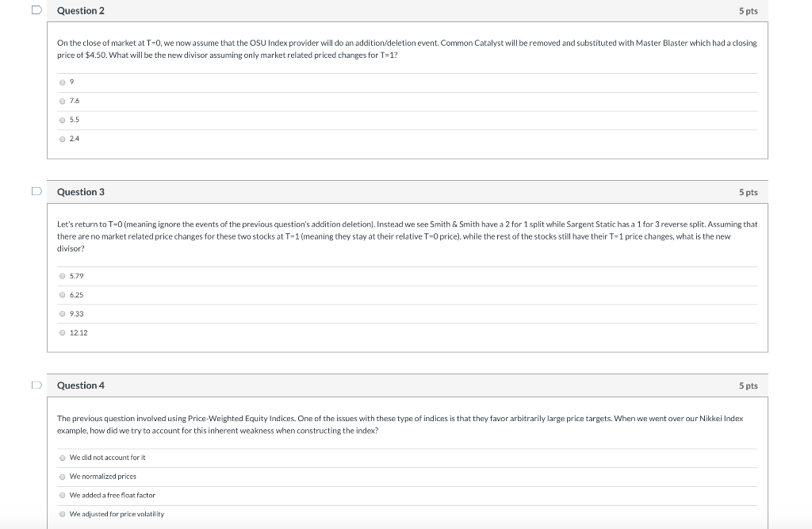This screenshot has width=812, height=529.
Task: Select answer 5.5 in Question 2
Action: point(63,120)
